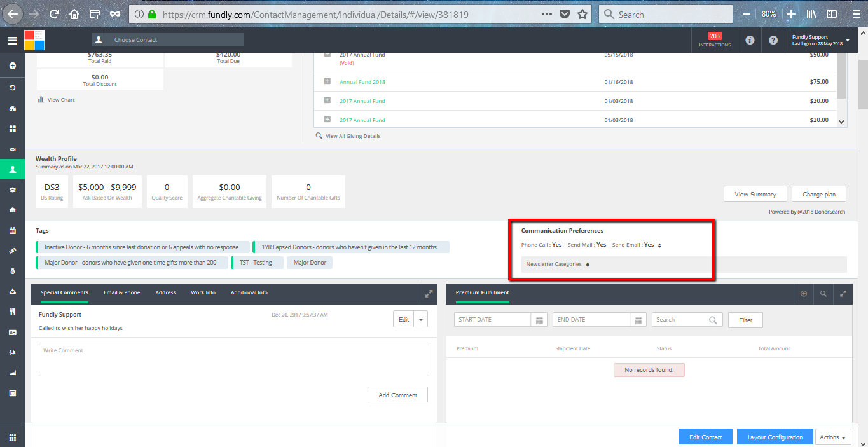
Task: Open the START DATE calendar picker
Action: 540,320
